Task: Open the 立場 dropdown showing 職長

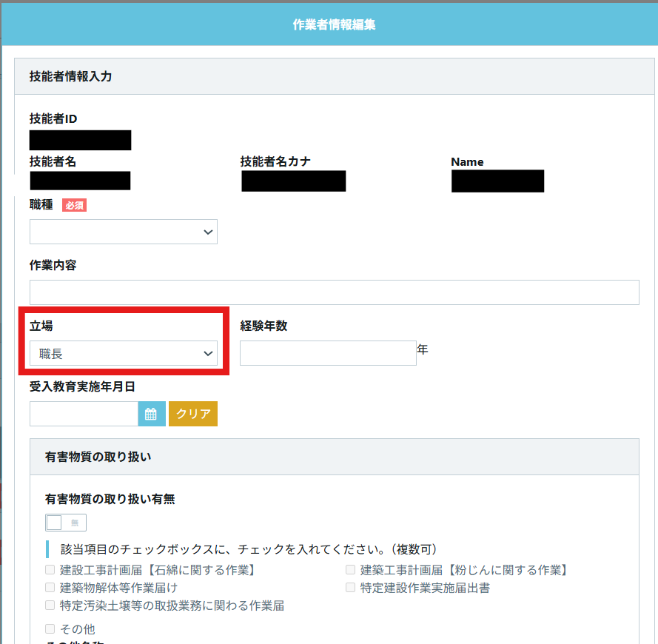Action: [x=124, y=353]
